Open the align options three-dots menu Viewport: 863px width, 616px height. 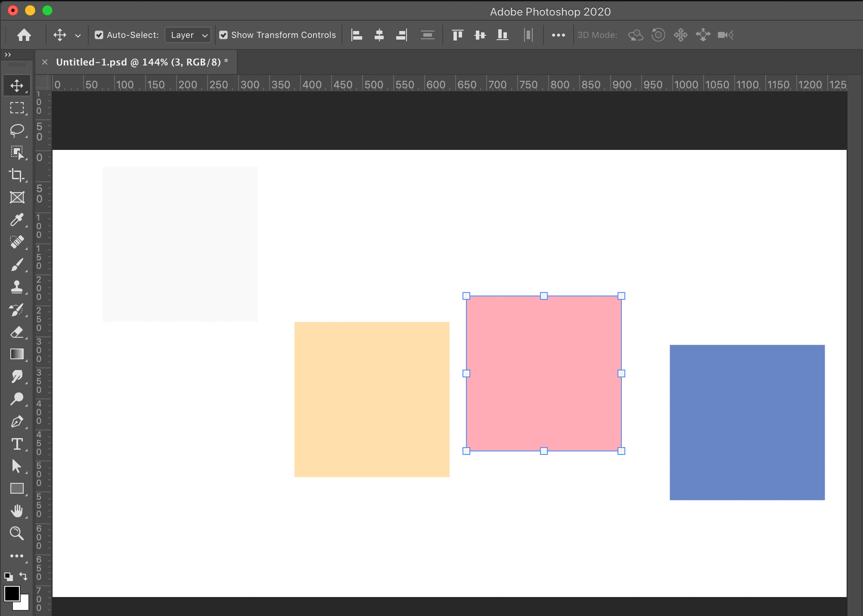558,35
